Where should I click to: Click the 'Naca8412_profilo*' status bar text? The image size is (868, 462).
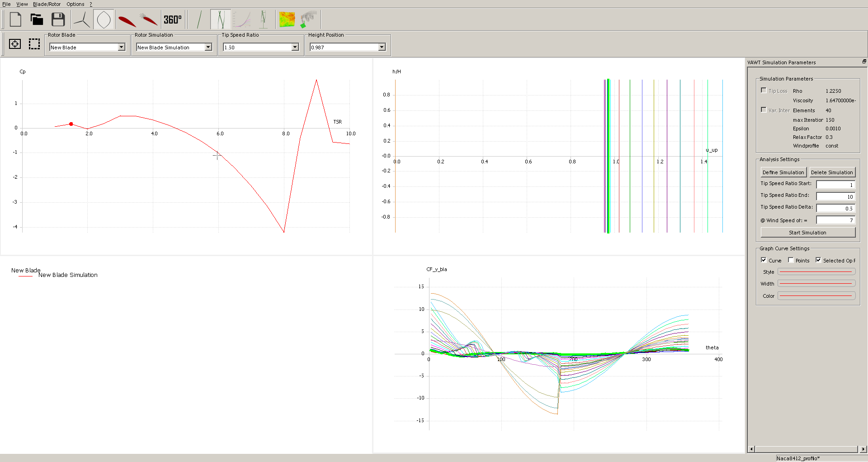pos(798,458)
